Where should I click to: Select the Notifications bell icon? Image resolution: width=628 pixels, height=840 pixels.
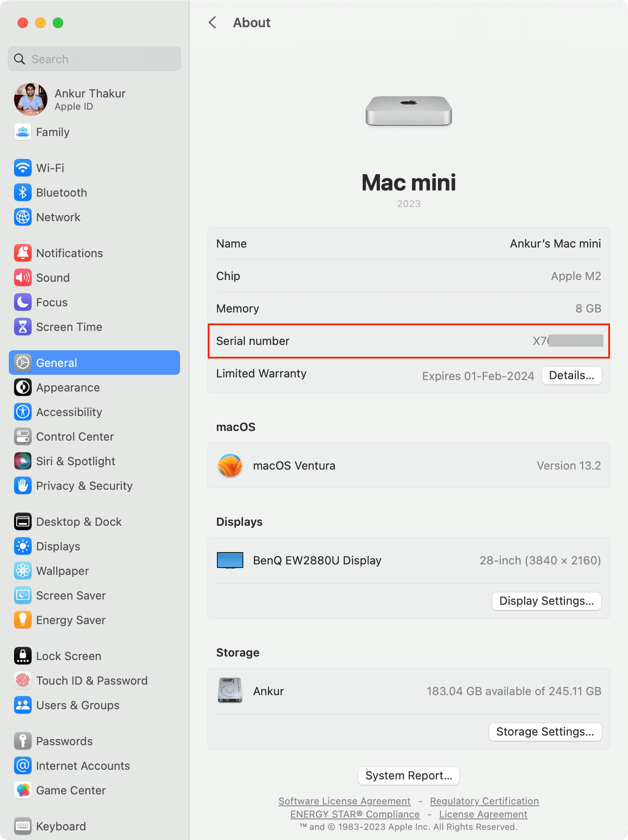pos(23,253)
